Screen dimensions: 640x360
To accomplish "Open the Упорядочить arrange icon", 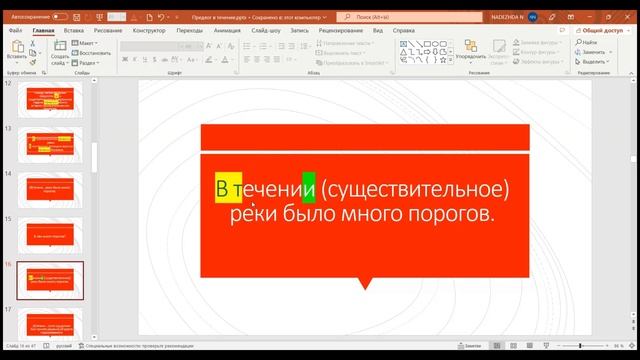I will click(x=471, y=46).
